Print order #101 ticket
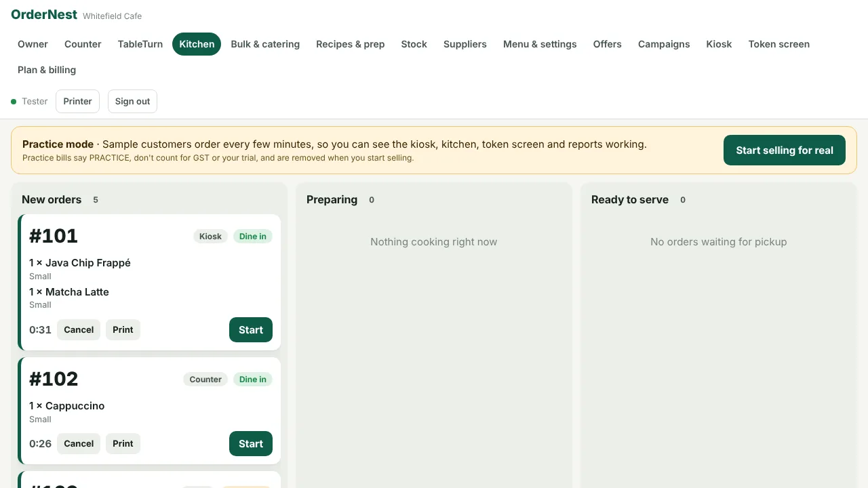This screenshot has width=868, height=488. (123, 330)
